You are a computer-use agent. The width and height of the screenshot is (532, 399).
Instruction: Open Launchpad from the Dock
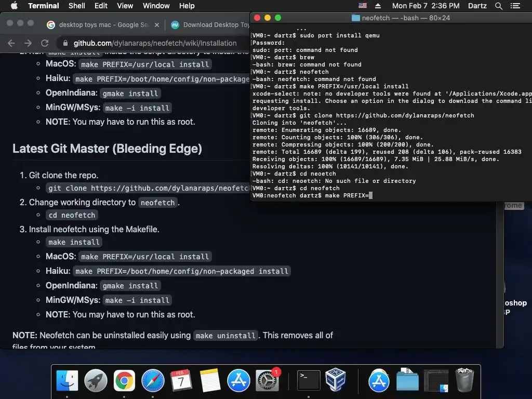[96, 380]
